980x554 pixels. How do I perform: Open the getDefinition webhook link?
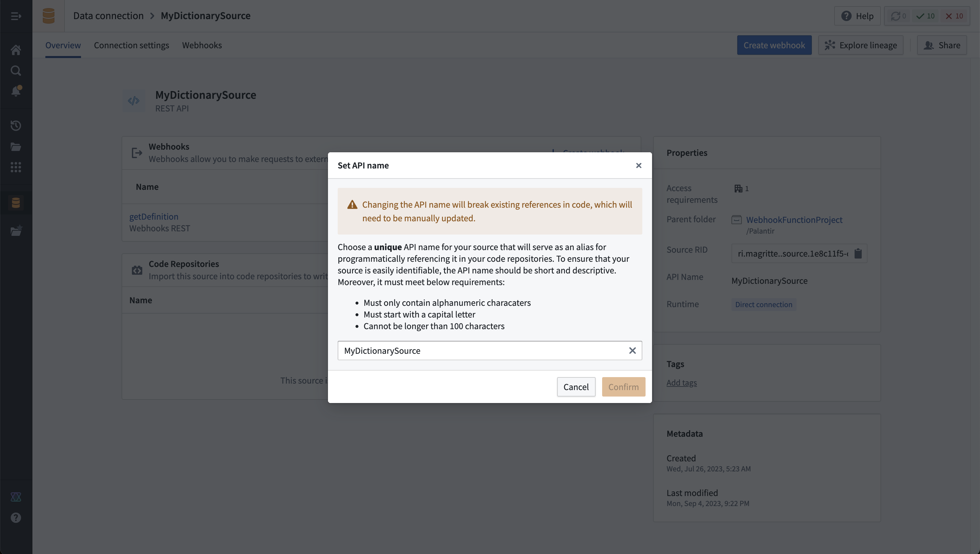(x=154, y=216)
